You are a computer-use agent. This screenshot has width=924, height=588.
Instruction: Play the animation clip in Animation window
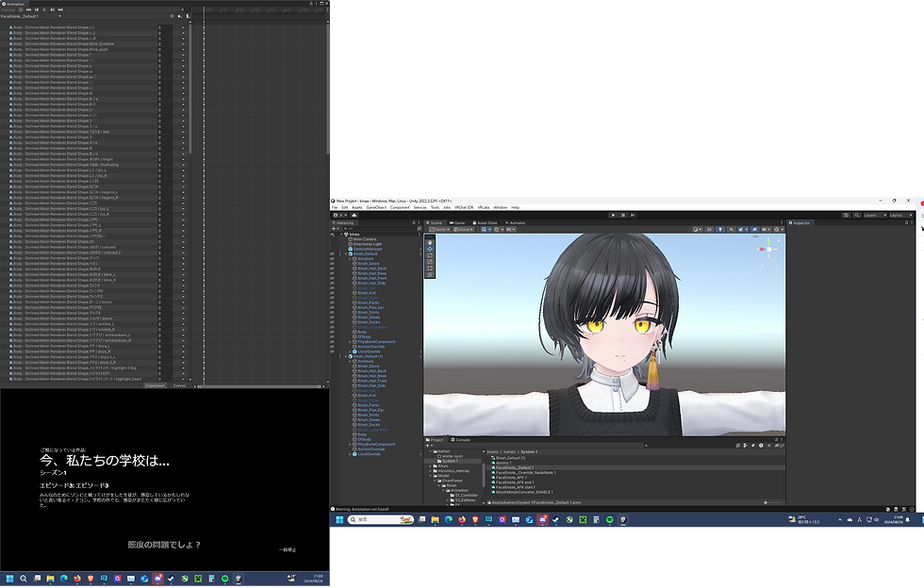pyautogui.click(x=44, y=10)
